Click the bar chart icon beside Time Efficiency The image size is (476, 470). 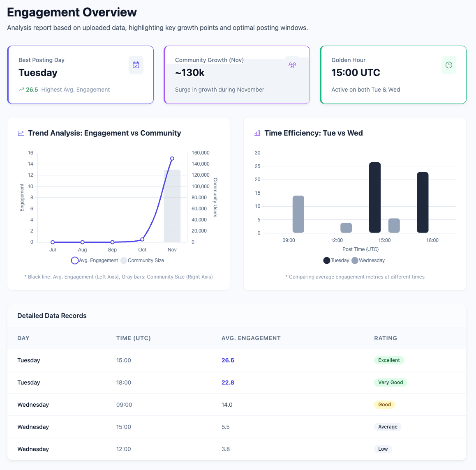click(257, 133)
